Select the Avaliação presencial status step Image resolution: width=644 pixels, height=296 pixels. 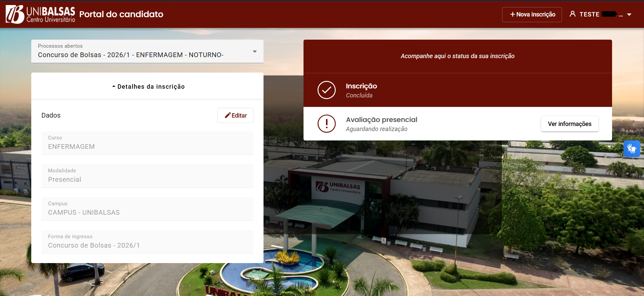[381, 124]
